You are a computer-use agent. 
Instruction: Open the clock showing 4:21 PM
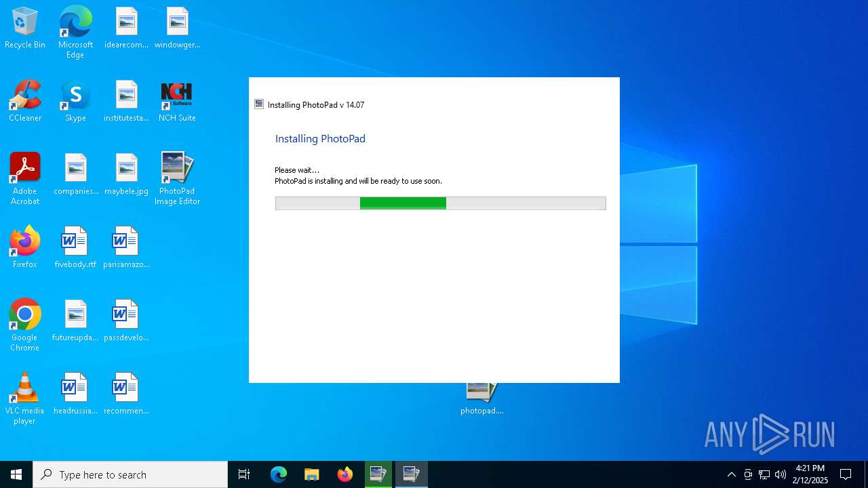[x=810, y=474]
